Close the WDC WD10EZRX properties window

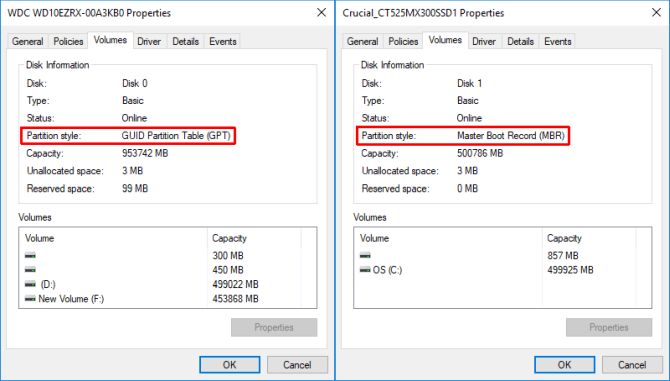(321, 12)
